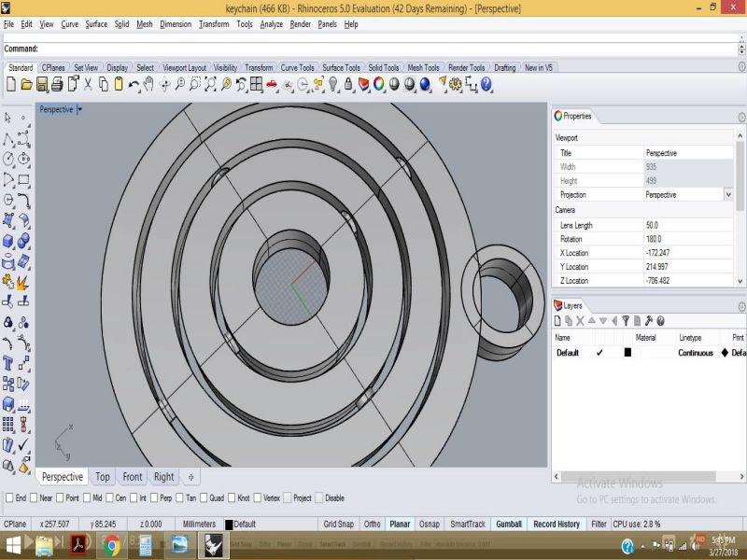Switch to the Surface Tools toolbar tab

tap(341, 67)
